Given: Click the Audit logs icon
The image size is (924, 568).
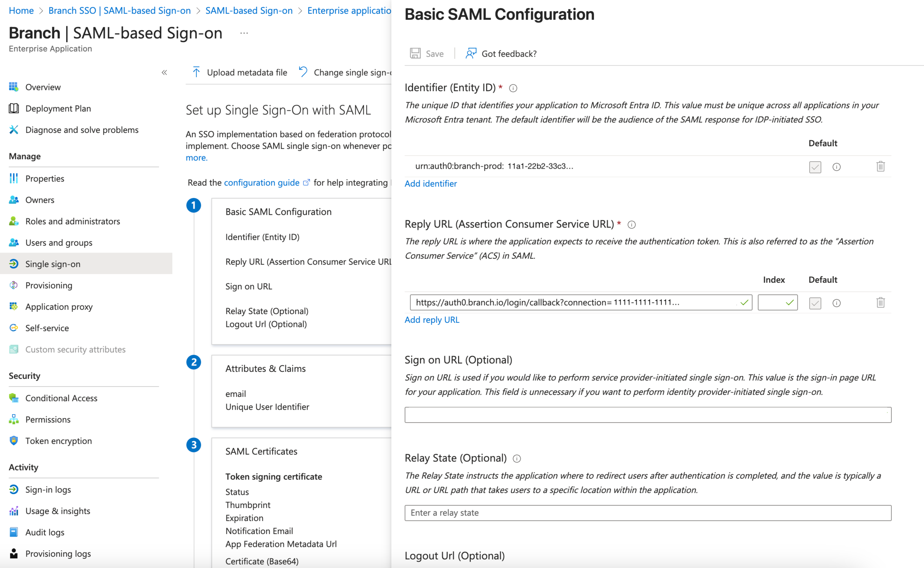Looking at the screenshot, I should click(x=14, y=532).
